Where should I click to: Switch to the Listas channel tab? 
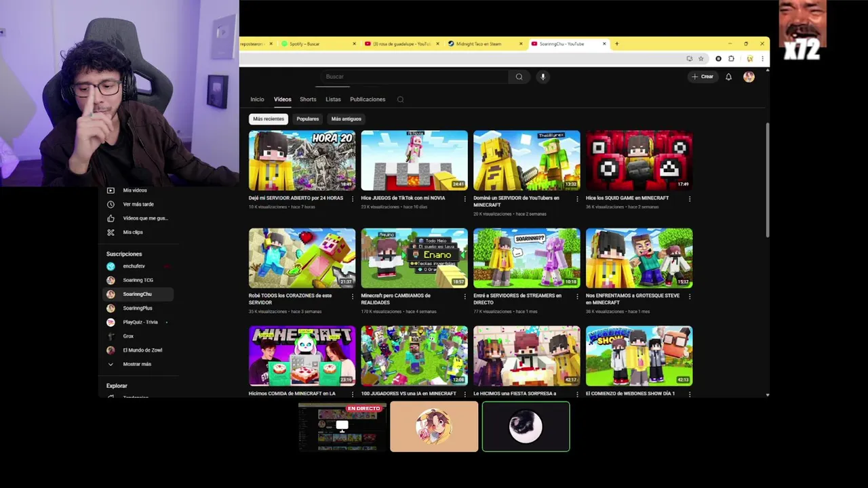333,100
